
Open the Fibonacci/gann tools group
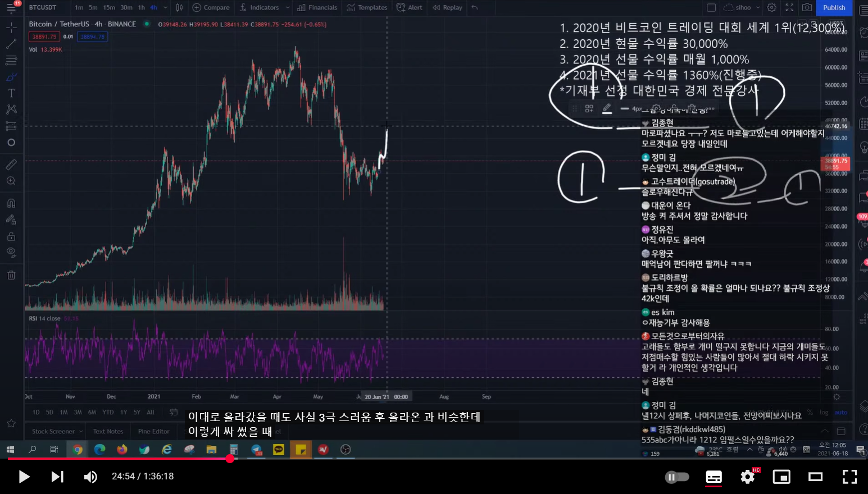pyautogui.click(x=11, y=60)
